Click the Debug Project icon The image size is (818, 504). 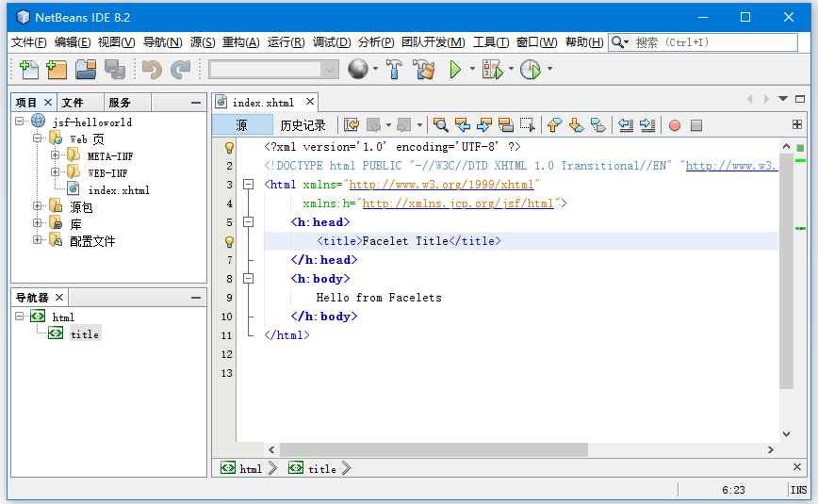coord(491,70)
